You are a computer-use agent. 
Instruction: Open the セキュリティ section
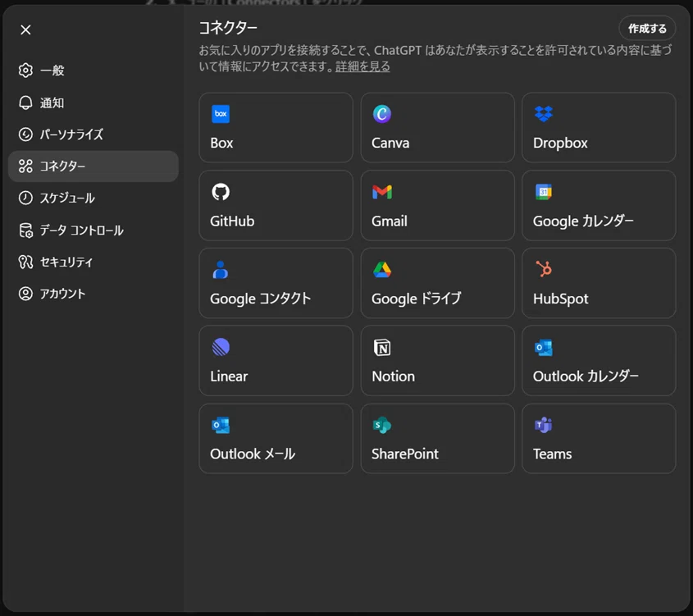(x=93, y=262)
